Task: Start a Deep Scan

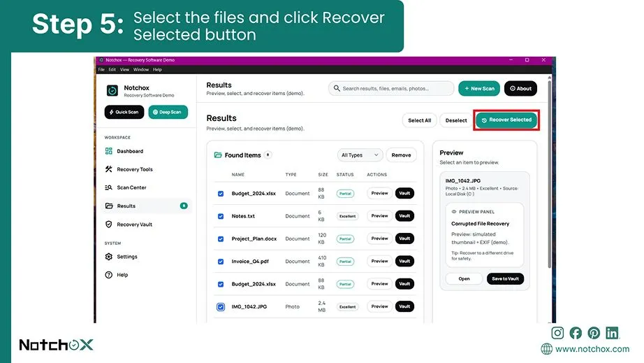Action: point(168,112)
